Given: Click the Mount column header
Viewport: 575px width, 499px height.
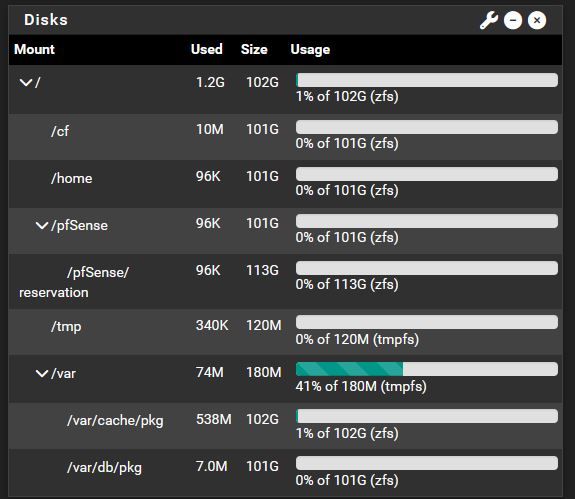Looking at the screenshot, I should pyautogui.click(x=34, y=49).
